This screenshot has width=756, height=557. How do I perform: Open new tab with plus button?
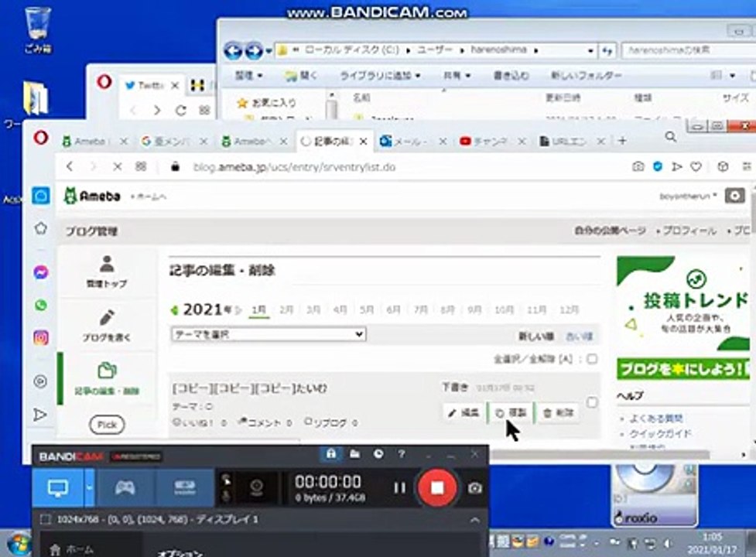[x=622, y=141]
